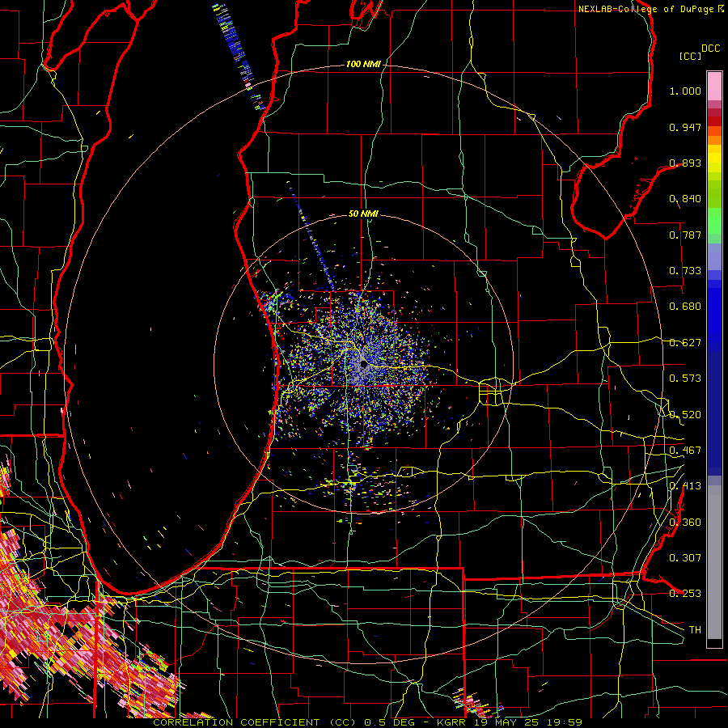Select the 0.360 scale value
Image resolution: width=728 pixels, height=728 pixels.
pos(685,523)
